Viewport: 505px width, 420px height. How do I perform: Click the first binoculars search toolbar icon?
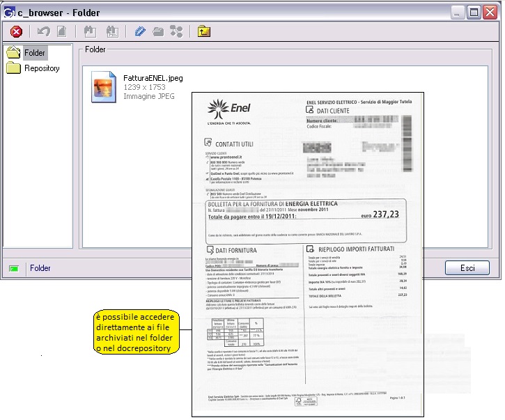90,31
